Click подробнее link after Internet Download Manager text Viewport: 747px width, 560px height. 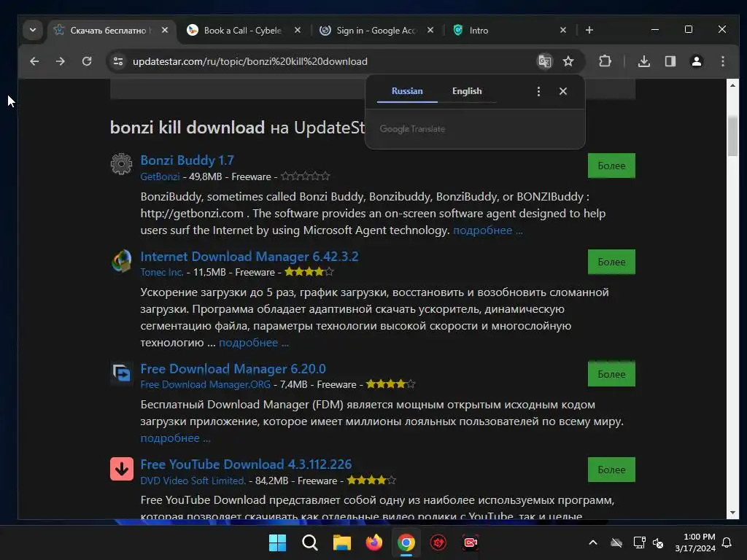click(x=253, y=343)
